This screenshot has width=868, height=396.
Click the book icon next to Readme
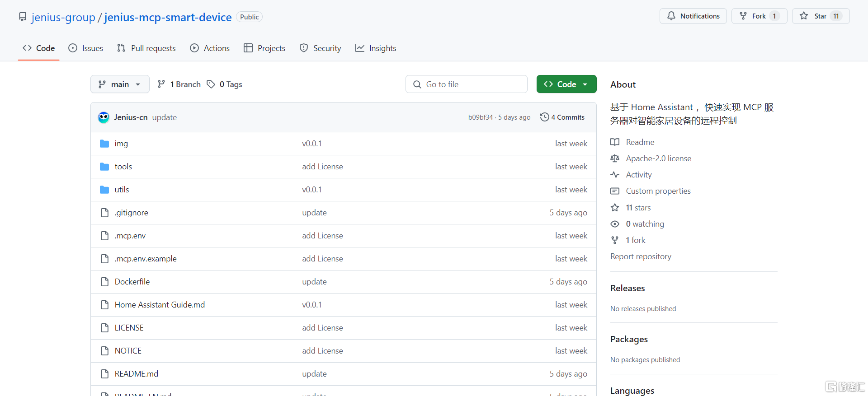[x=615, y=142]
